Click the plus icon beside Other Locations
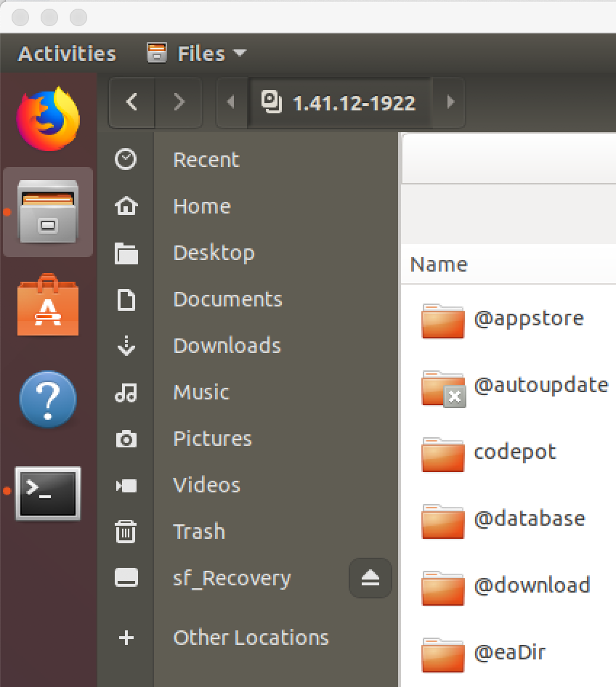616x687 pixels. point(126,638)
